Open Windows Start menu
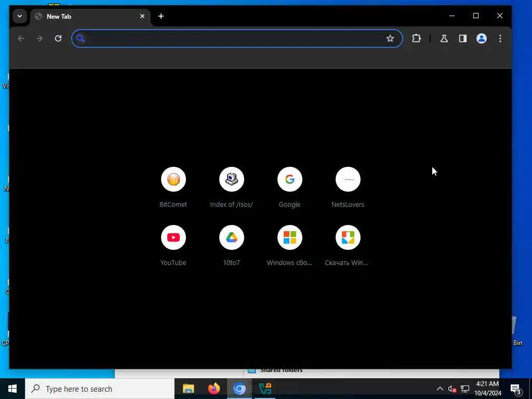 pyautogui.click(x=12, y=389)
